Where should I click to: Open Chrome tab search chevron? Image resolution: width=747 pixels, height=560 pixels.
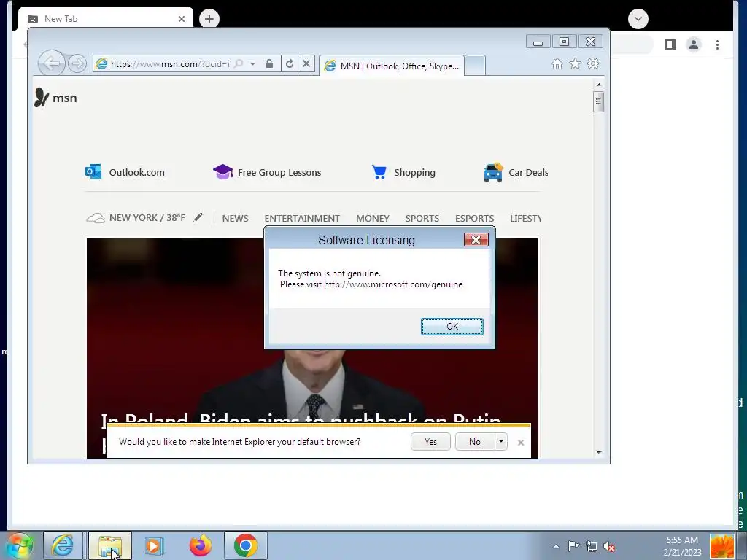pos(638,19)
